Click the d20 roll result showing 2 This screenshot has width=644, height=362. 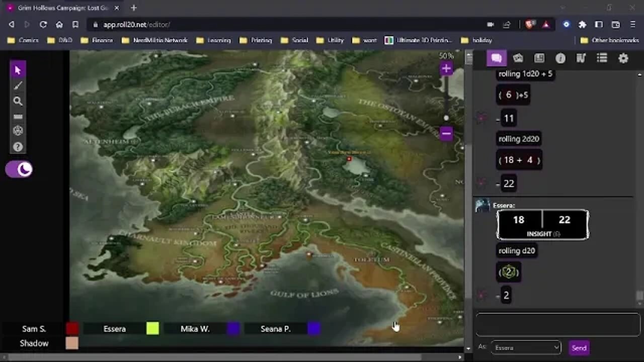click(509, 272)
